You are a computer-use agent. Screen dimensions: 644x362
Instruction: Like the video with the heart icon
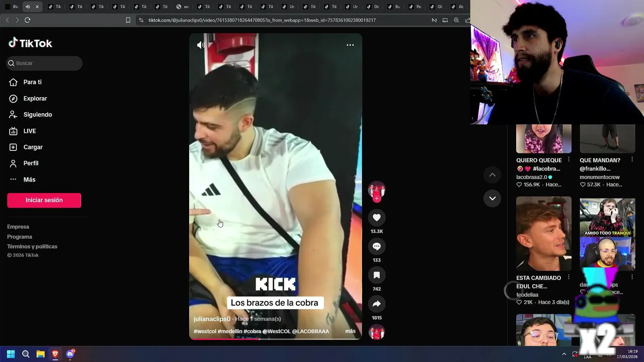pyautogui.click(x=376, y=218)
